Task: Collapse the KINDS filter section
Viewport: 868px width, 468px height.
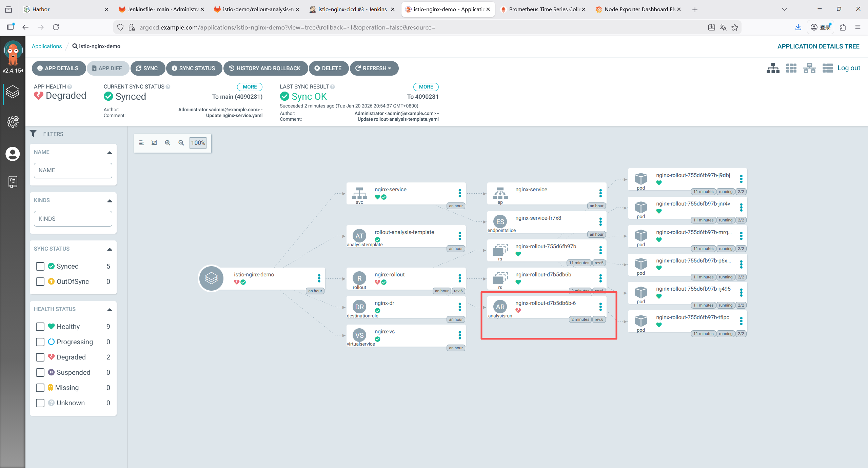Action: (x=110, y=201)
